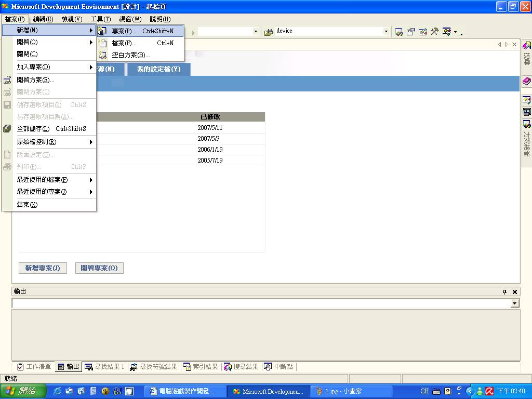Click the open solution icon by 開啟方案
This screenshot has height=399, width=532.
click(7, 81)
